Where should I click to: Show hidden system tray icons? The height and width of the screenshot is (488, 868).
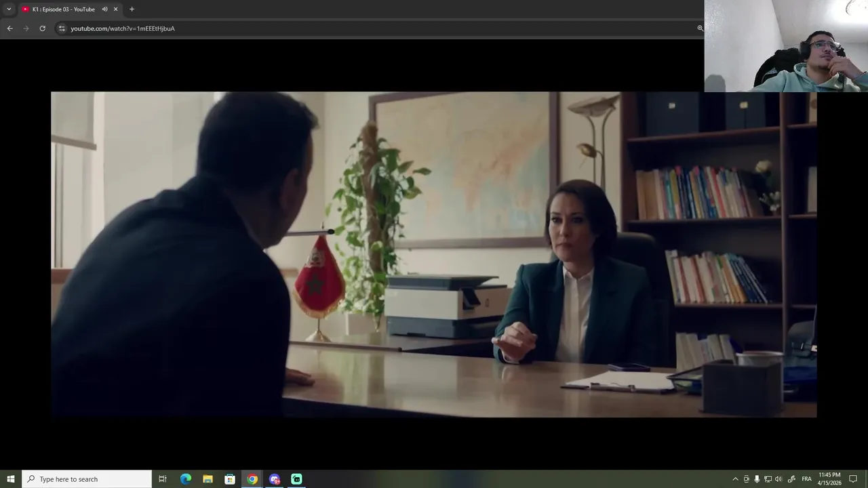point(735,479)
